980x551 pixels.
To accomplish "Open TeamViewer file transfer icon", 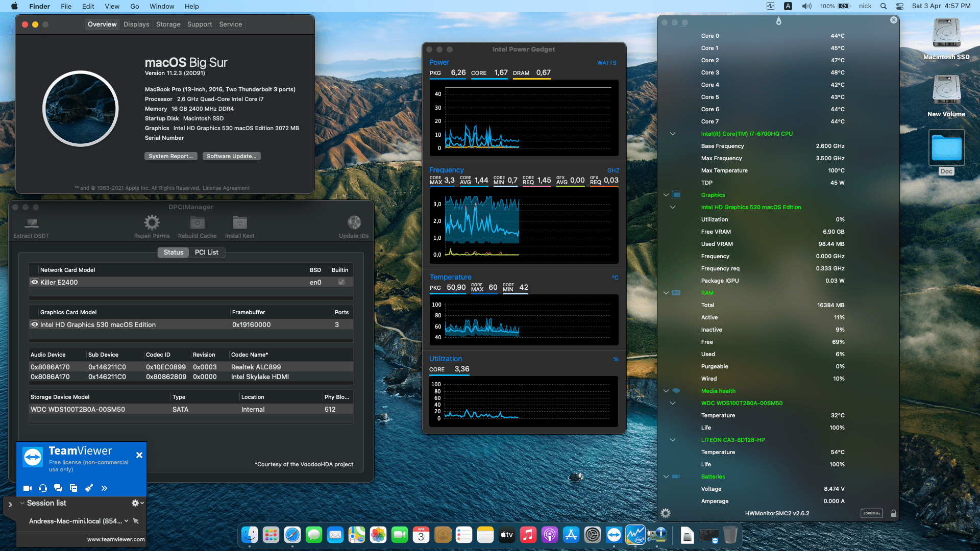I will tap(73, 488).
